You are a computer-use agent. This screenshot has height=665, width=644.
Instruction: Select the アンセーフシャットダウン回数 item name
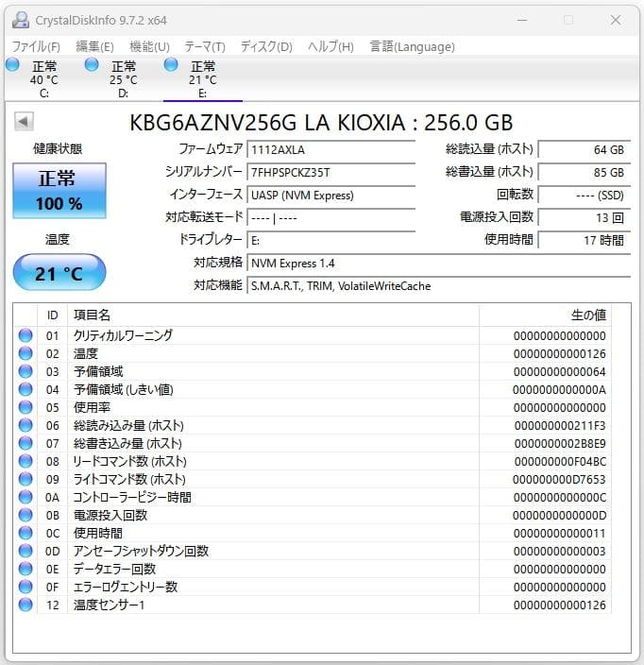coord(141,551)
